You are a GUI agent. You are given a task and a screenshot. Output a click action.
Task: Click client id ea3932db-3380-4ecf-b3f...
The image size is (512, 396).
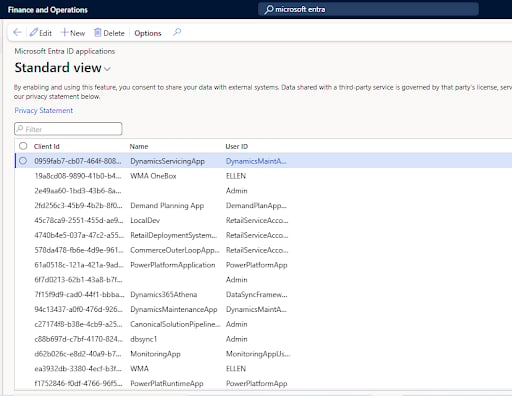78,369
